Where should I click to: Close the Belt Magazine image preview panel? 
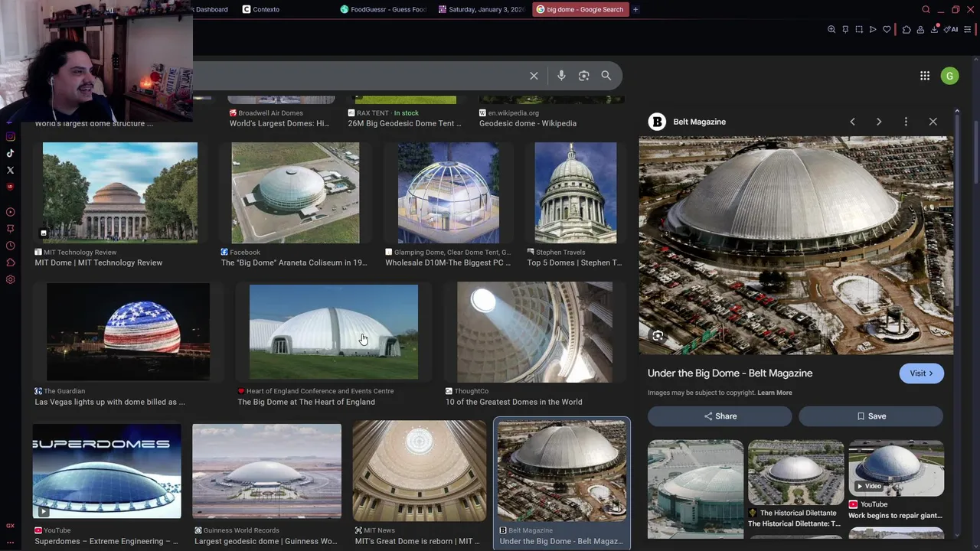[933, 122]
